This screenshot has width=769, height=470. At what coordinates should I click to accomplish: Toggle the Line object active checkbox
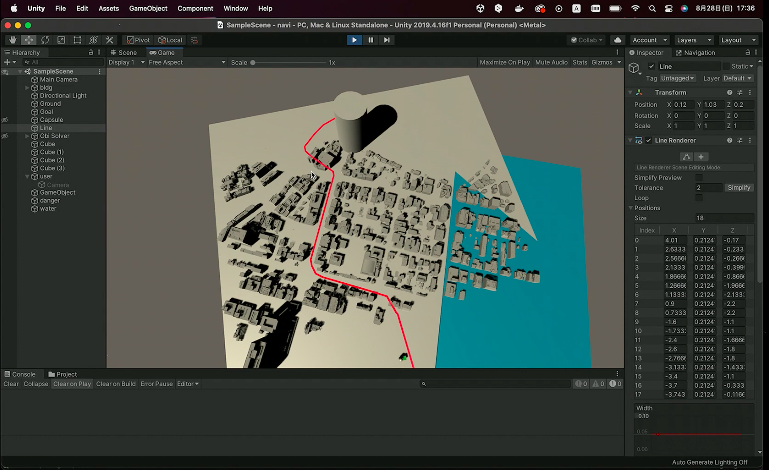point(652,66)
